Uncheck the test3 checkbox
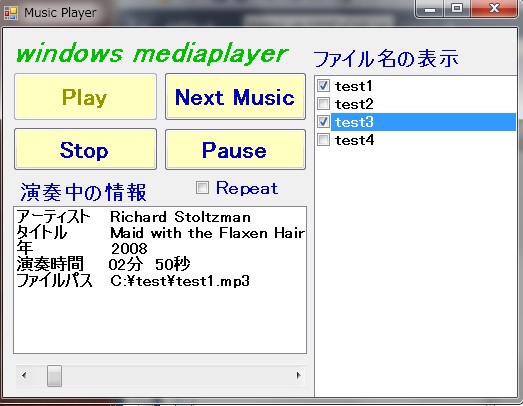 (323, 122)
